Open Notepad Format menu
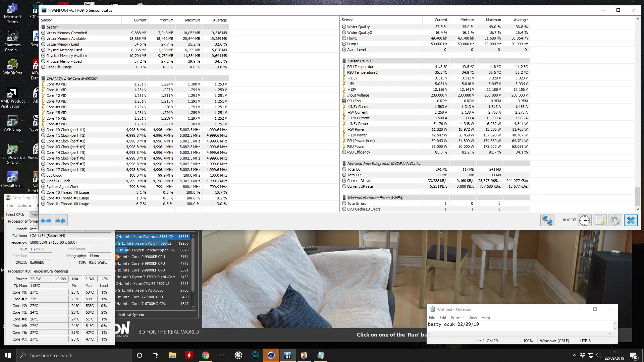Image resolution: width=644 pixels, height=362 pixels. click(x=457, y=318)
